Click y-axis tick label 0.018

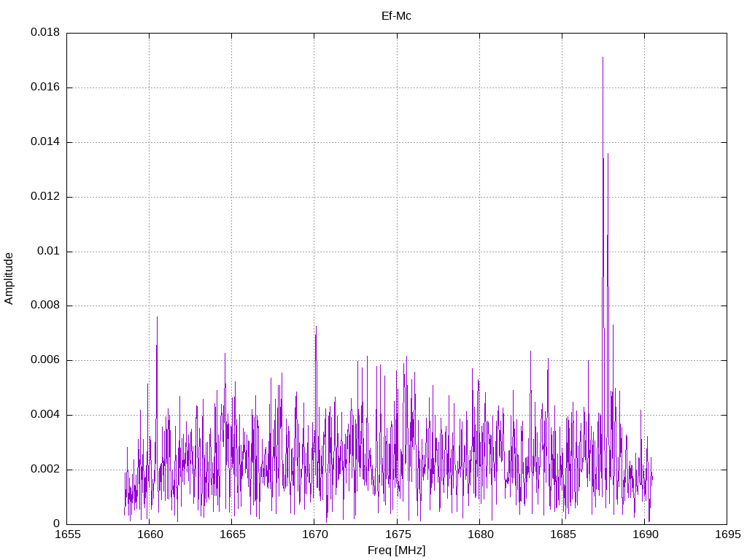[x=45, y=32]
